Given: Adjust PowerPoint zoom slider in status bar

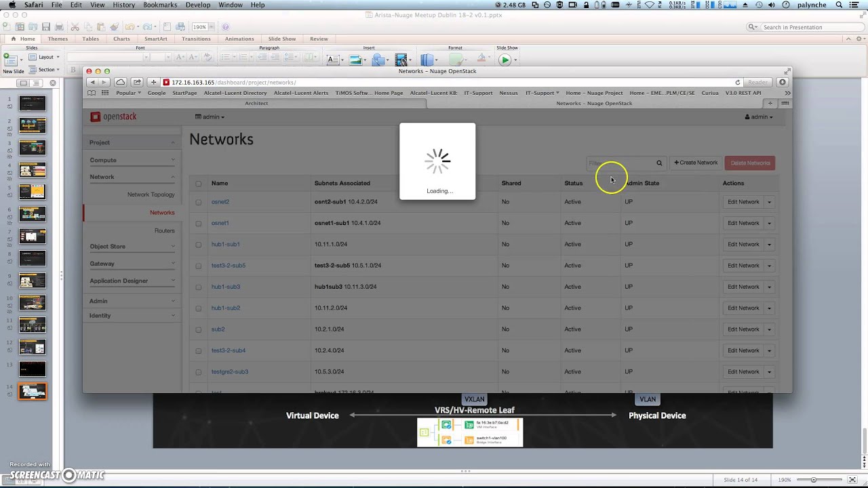Looking at the screenshot, I should coord(814,480).
